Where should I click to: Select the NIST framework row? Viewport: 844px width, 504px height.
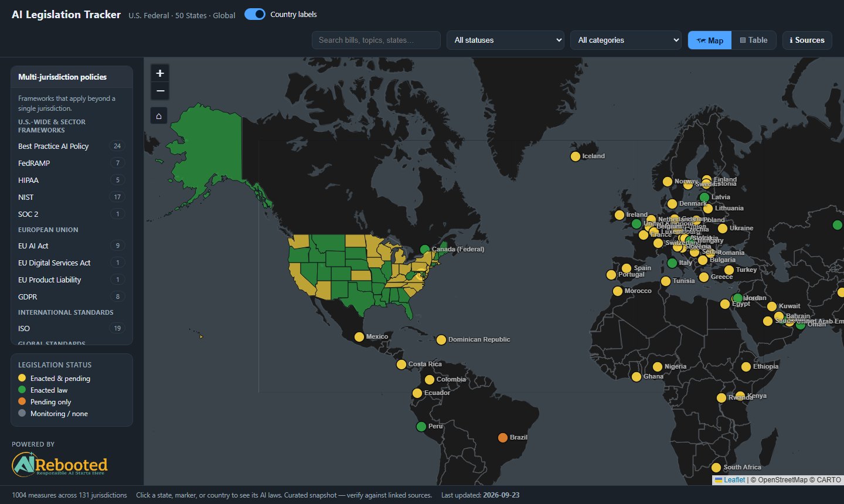tap(72, 197)
